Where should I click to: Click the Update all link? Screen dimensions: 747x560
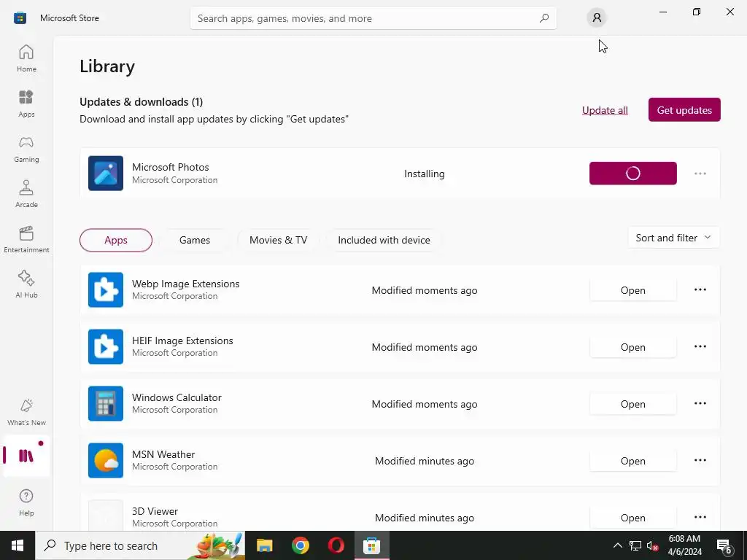(605, 110)
